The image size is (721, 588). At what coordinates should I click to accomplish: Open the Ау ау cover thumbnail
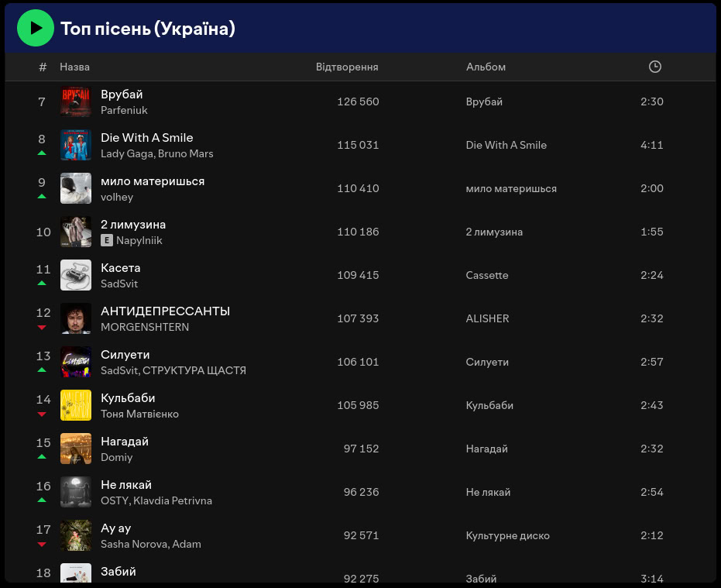(x=76, y=535)
